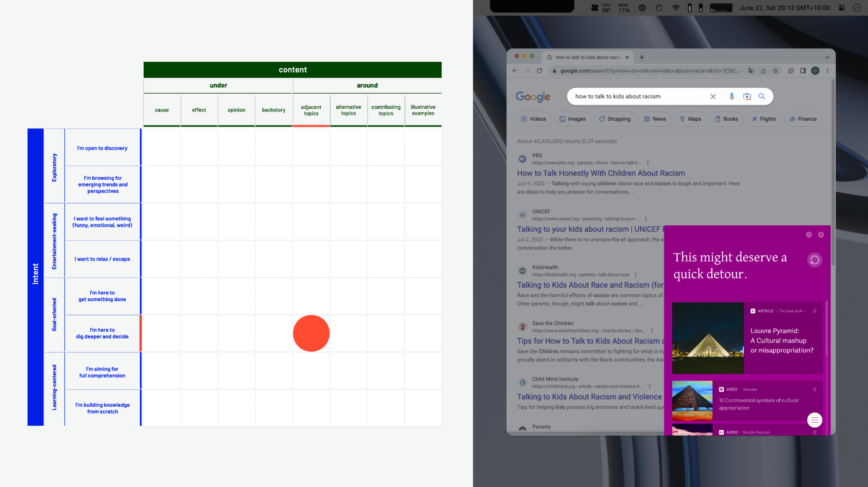
Task: Bookmark the Louvre Pyramid article card
Action: coord(815,311)
